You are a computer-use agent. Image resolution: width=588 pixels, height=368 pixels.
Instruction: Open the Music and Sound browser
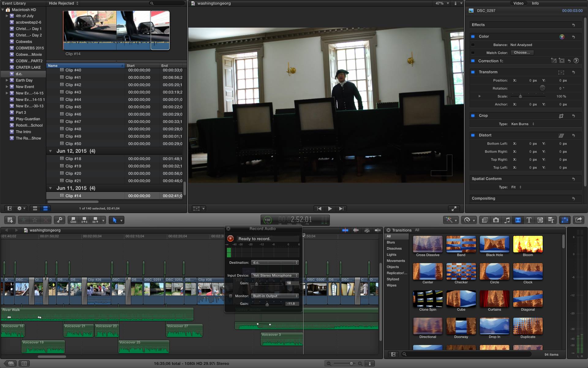click(x=507, y=220)
